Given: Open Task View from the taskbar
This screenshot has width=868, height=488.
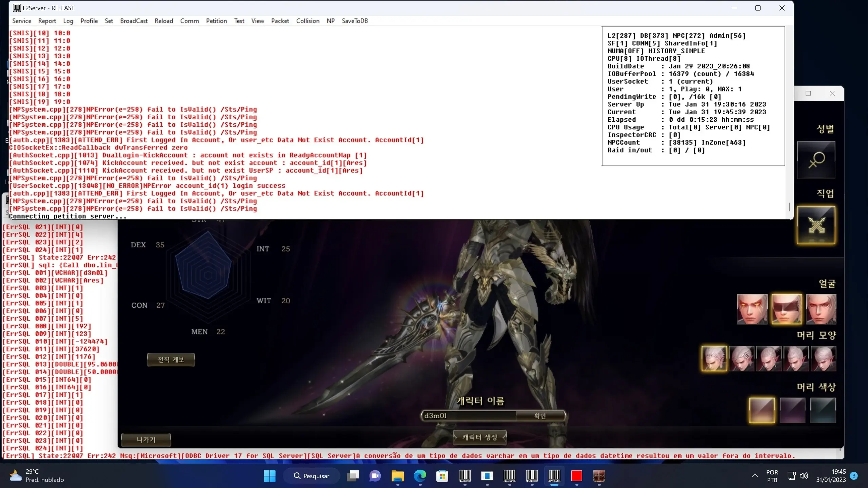Looking at the screenshot, I should click(353, 476).
